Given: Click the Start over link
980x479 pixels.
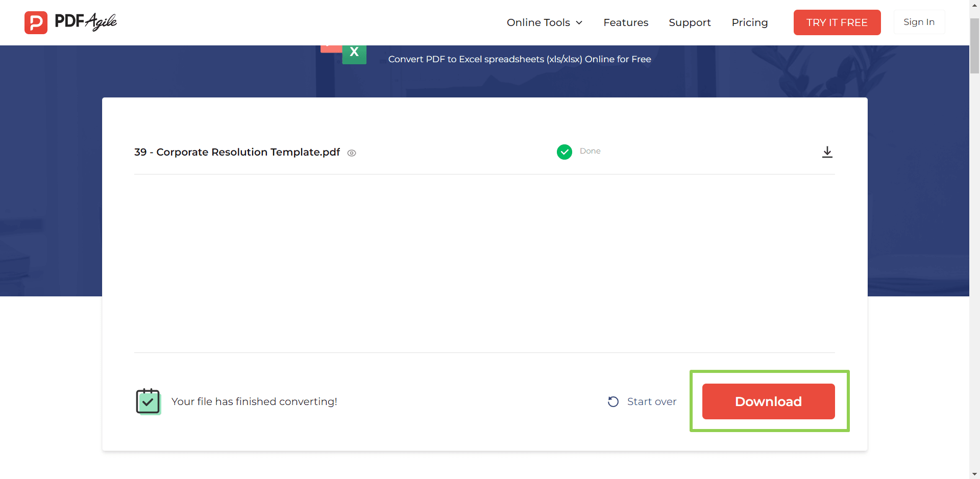Looking at the screenshot, I should point(652,401).
